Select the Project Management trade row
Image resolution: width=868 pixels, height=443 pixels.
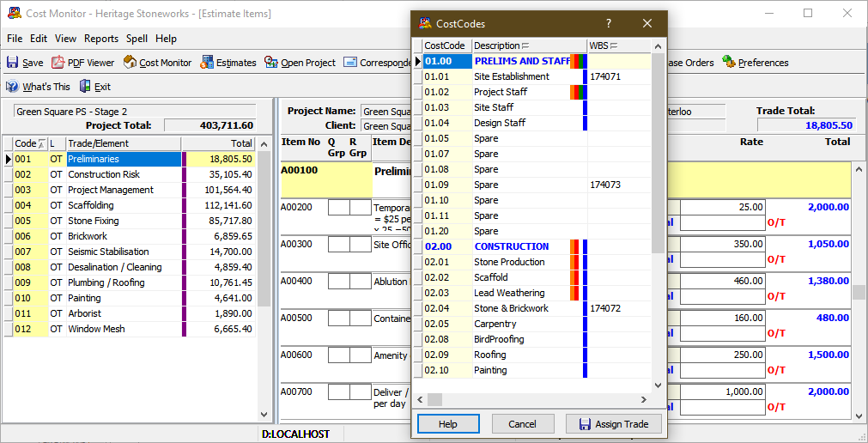130,190
